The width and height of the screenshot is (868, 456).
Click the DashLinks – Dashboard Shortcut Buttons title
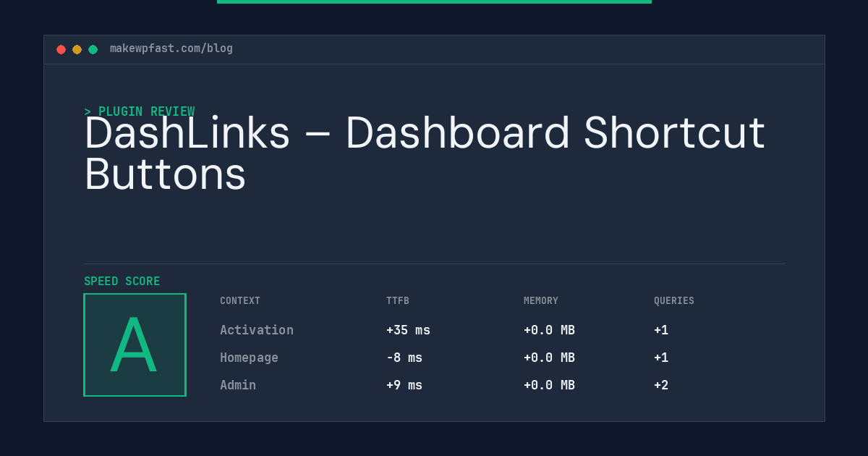(x=425, y=154)
